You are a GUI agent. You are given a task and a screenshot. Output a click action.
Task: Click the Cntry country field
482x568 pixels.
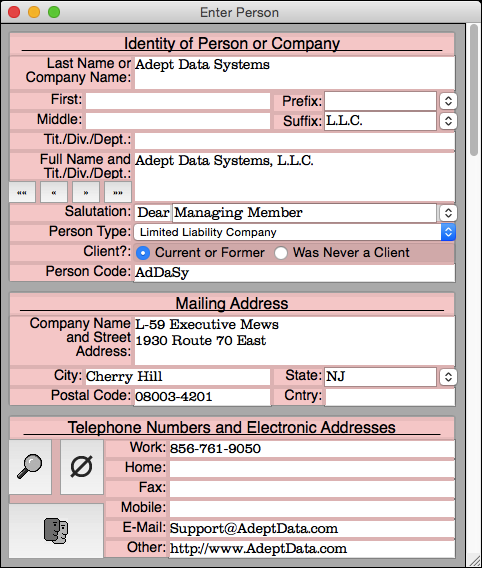(390, 397)
